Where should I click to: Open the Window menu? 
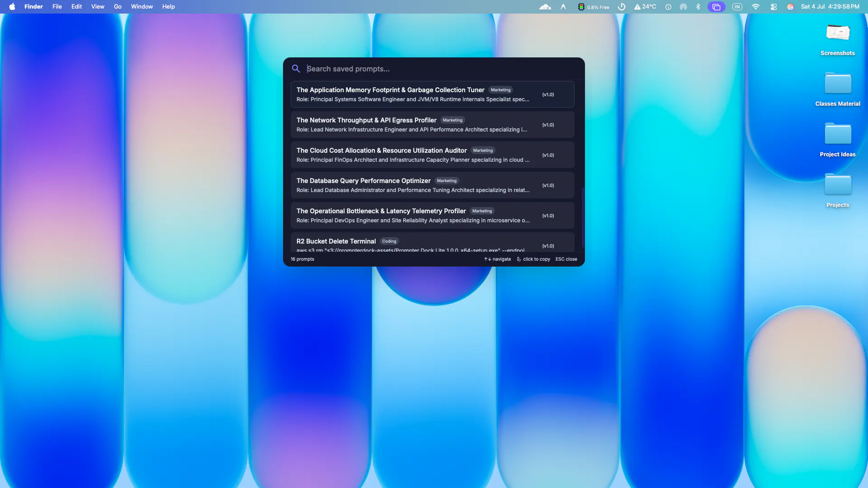pyautogui.click(x=142, y=7)
